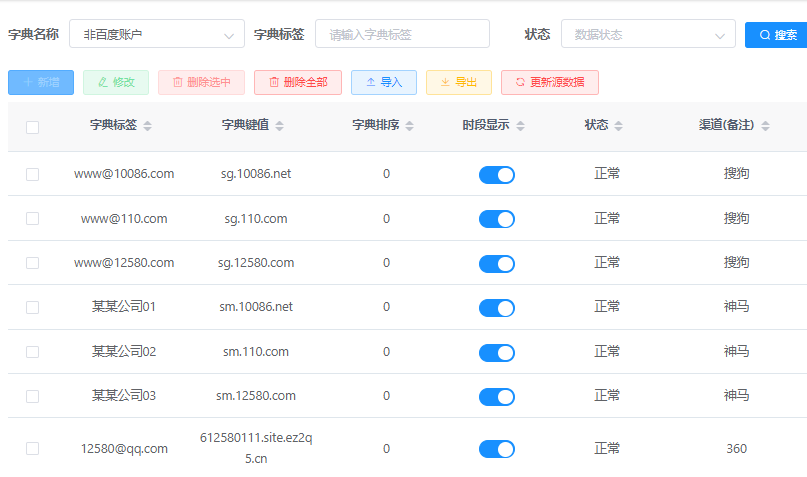Click the 搜索 search button
The height and width of the screenshot is (477, 807).
coord(776,34)
